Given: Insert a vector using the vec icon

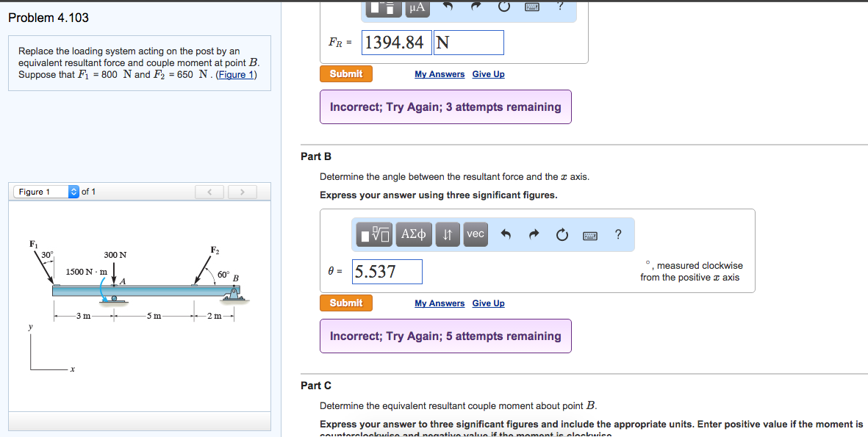Looking at the screenshot, I should 474,234.
